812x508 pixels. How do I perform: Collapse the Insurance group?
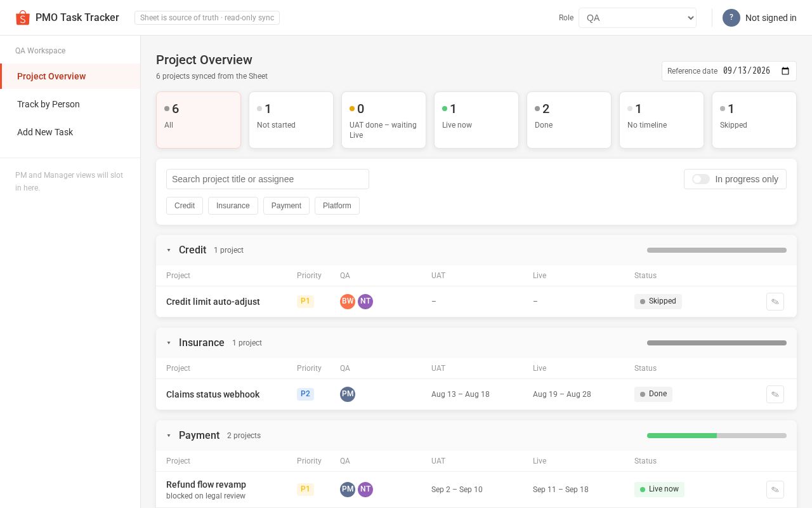click(x=169, y=343)
